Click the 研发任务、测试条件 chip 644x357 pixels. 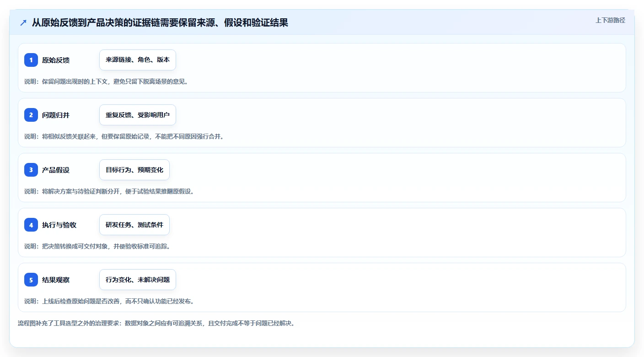click(134, 225)
